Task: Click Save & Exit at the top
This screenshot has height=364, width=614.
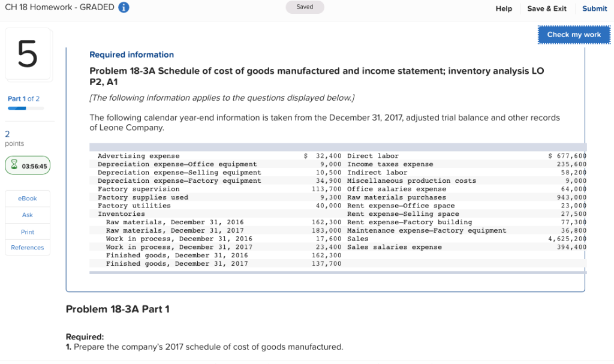Action: point(546,8)
